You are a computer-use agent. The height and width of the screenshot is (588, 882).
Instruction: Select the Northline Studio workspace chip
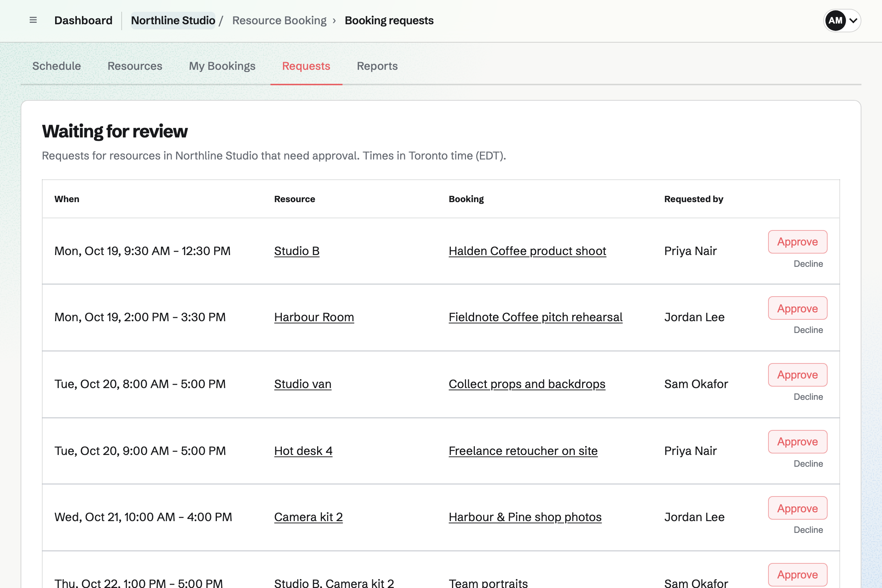pos(173,20)
